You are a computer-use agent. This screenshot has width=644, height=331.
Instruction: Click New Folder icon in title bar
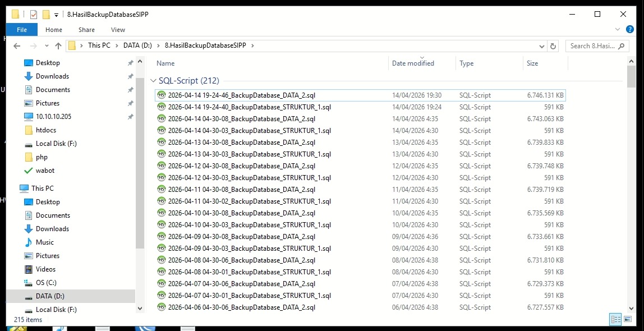pyautogui.click(x=46, y=14)
